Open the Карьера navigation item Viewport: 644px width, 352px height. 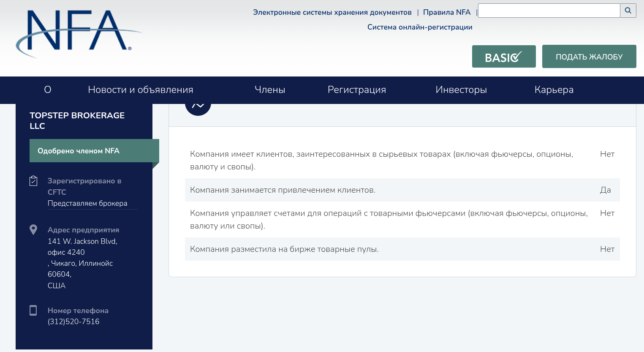click(554, 90)
